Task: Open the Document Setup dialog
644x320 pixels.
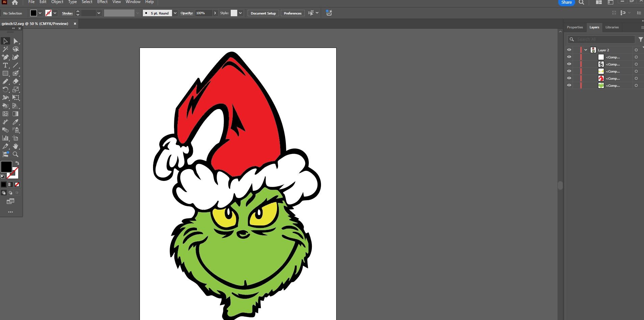Action: (263, 13)
